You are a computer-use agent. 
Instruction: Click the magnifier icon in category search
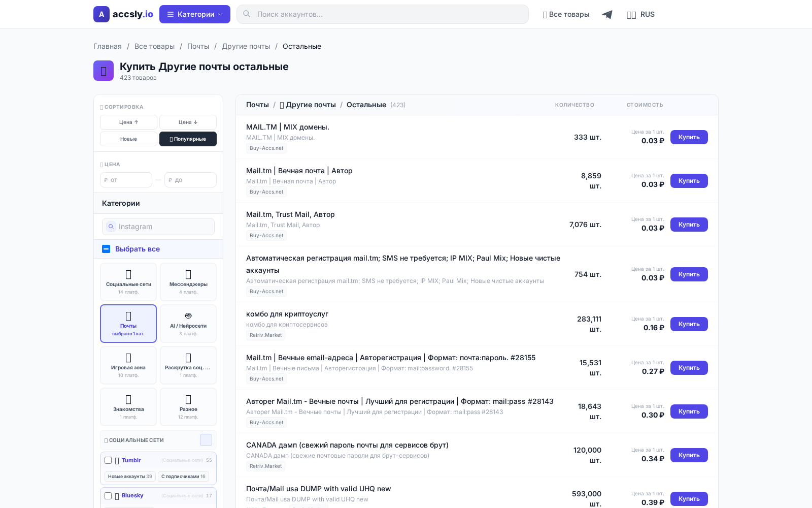click(111, 227)
